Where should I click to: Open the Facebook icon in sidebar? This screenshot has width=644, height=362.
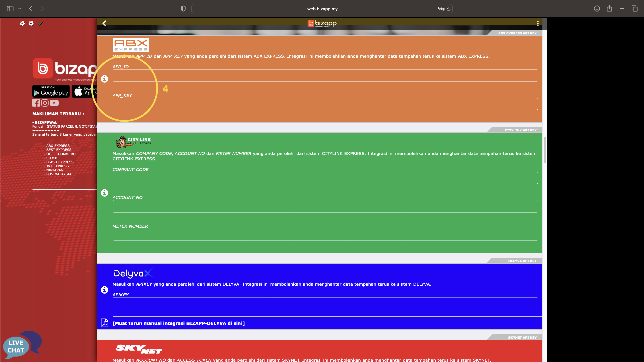point(36,103)
